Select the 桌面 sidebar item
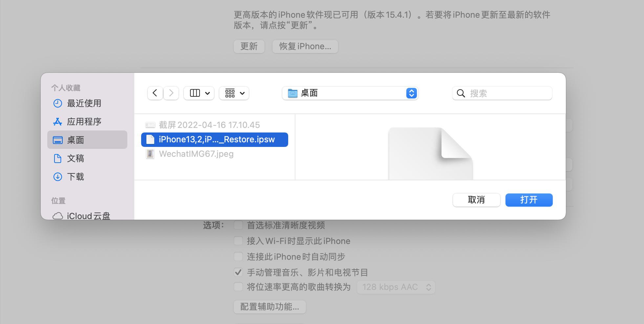This screenshot has height=324, width=644. pos(77,140)
